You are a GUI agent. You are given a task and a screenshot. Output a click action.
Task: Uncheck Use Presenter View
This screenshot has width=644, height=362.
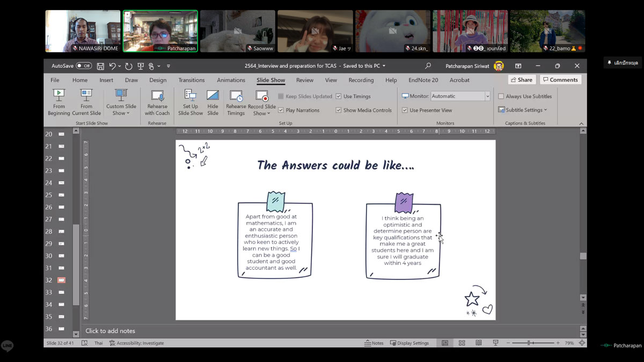[405, 110]
